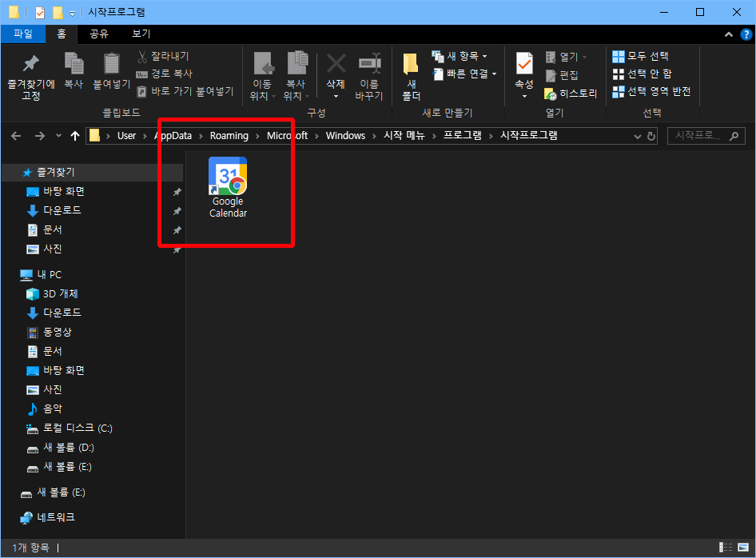Collapse the ribbon with the chevron
Viewport: 756px width, 558px height.
[729, 34]
